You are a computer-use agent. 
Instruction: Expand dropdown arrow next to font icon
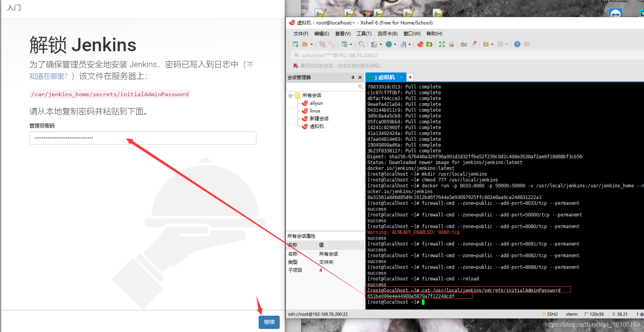[x=409, y=45]
